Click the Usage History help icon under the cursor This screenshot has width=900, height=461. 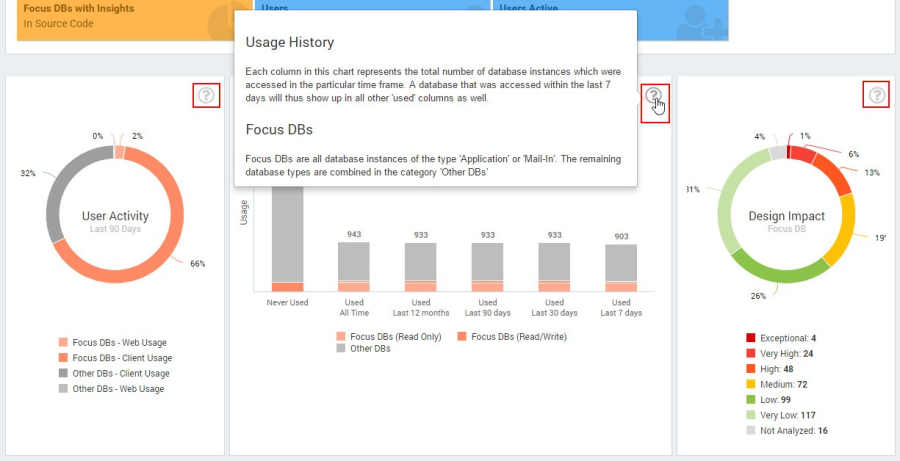pos(654,96)
